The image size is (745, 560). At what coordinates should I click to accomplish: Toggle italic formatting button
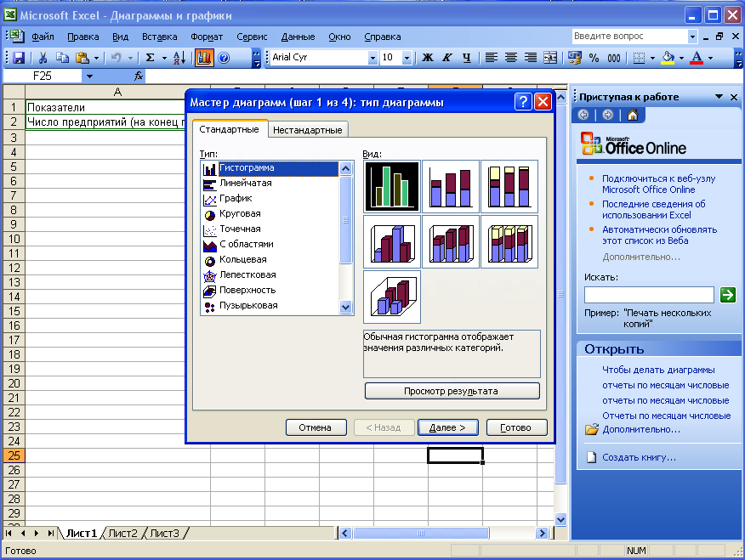tap(447, 58)
